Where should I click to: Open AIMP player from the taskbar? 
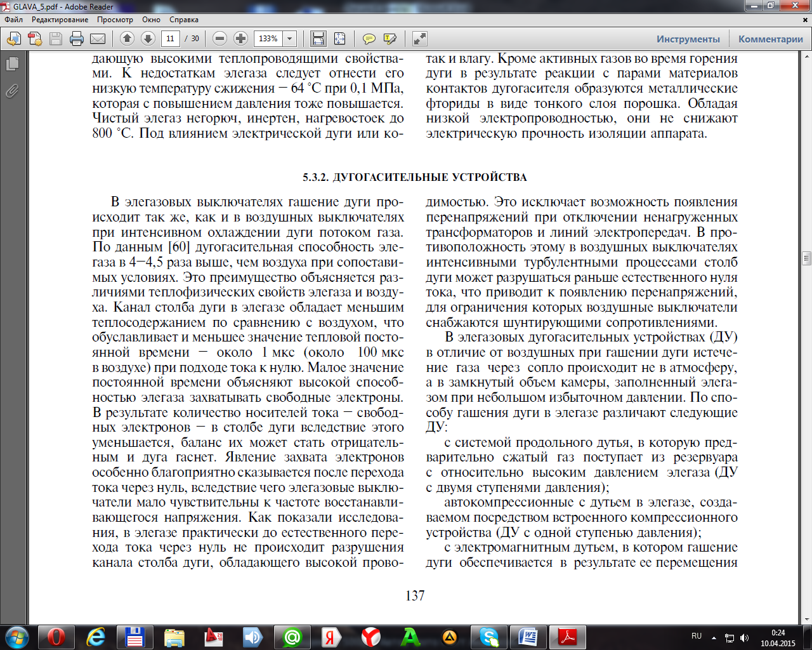[x=449, y=637]
